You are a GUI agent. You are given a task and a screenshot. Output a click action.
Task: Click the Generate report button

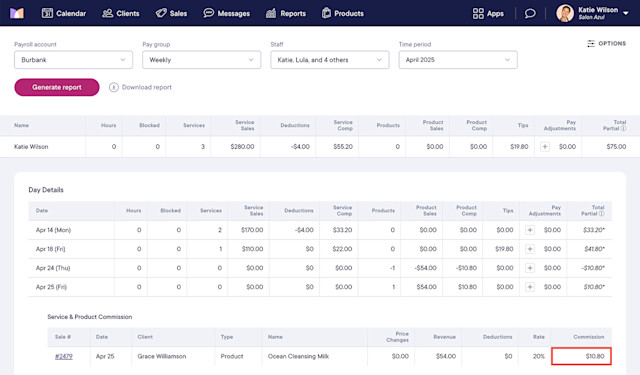[57, 87]
